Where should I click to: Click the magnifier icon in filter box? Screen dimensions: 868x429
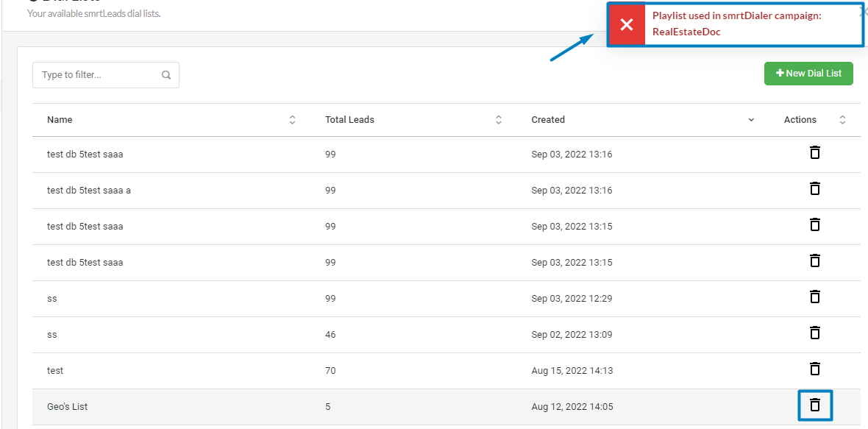[166, 75]
